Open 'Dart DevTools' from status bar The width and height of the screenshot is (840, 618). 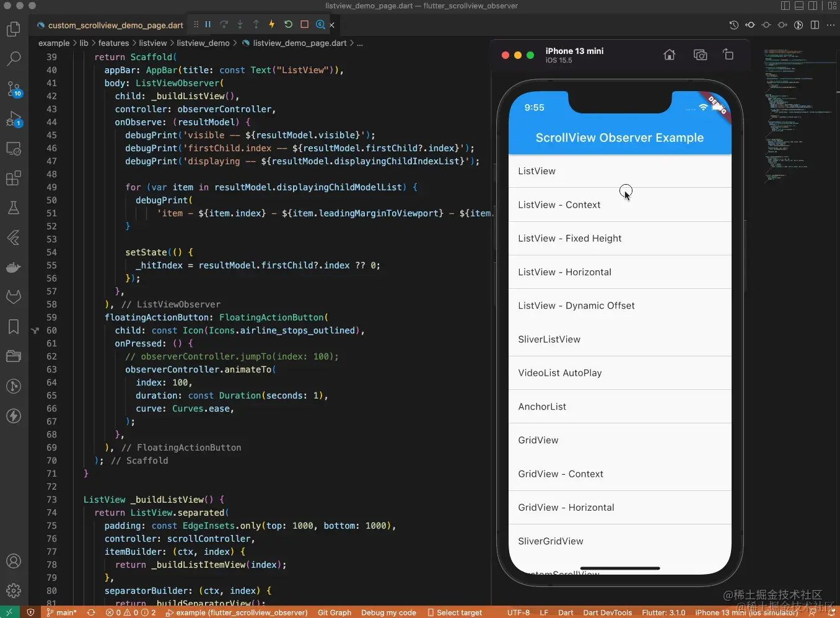tap(608, 612)
